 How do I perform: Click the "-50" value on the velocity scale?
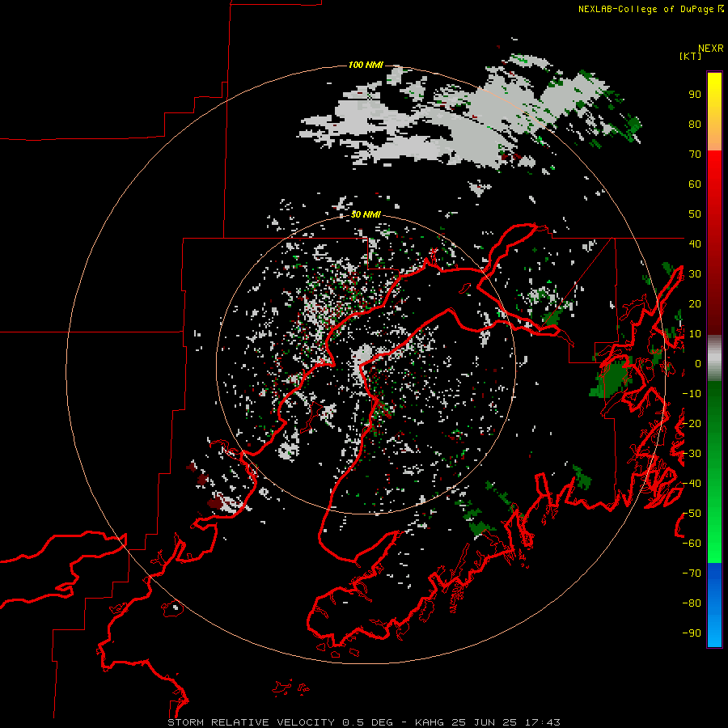point(692,514)
